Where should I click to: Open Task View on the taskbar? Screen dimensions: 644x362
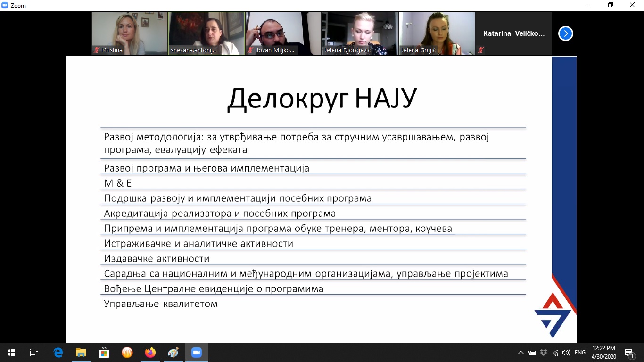(34, 353)
